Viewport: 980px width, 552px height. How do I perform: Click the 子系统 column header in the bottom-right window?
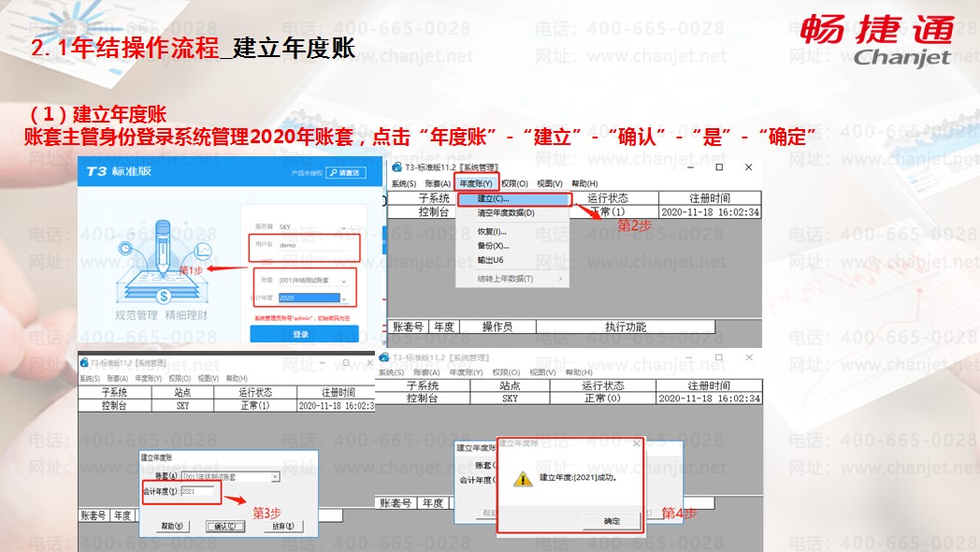tap(423, 385)
